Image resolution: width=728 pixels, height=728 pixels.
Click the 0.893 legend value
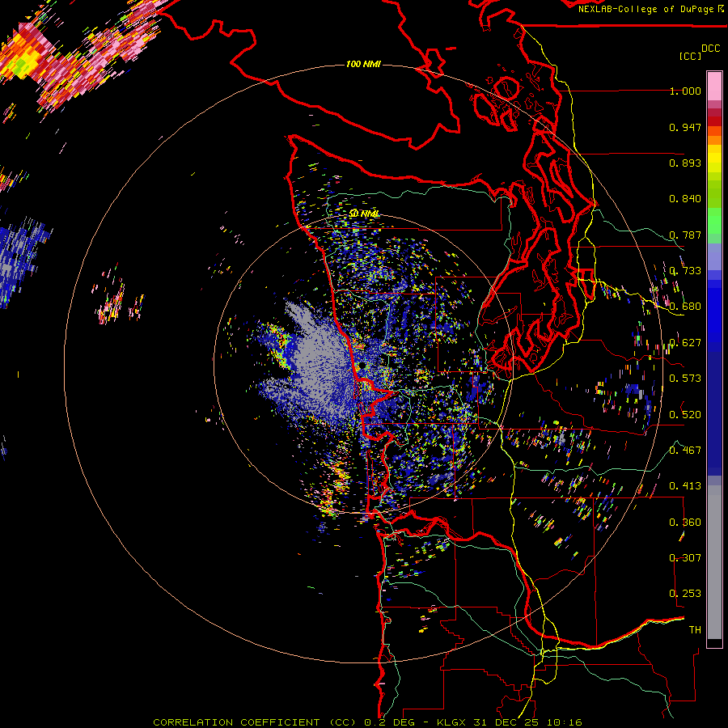pos(685,163)
